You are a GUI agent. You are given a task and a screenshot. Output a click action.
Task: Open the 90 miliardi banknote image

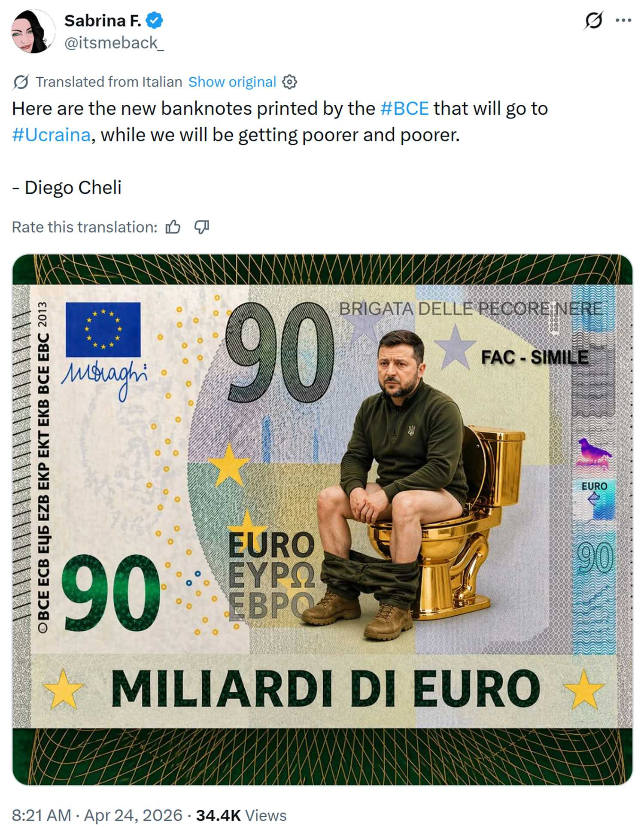(322, 520)
